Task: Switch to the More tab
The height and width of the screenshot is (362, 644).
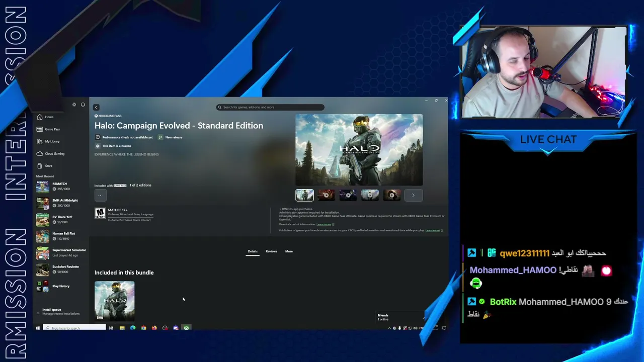Action: [x=289, y=251]
